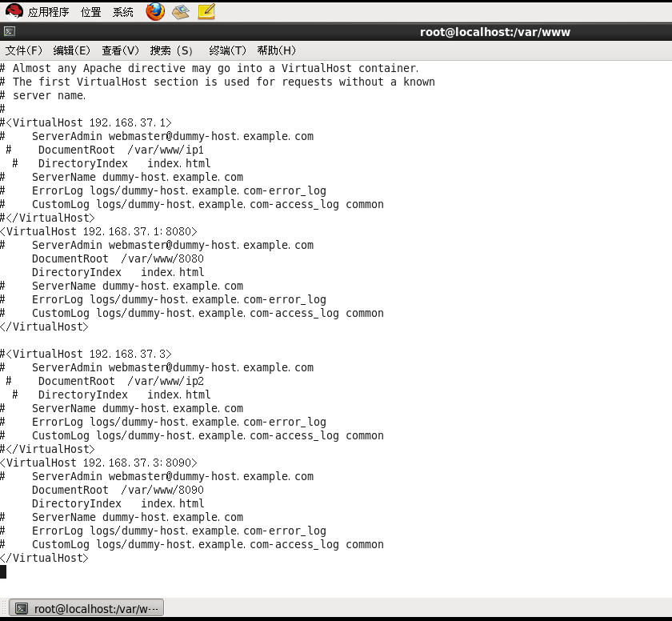Click the last </VirtualHost> closing tag
This screenshot has width=672, height=621.
44,558
